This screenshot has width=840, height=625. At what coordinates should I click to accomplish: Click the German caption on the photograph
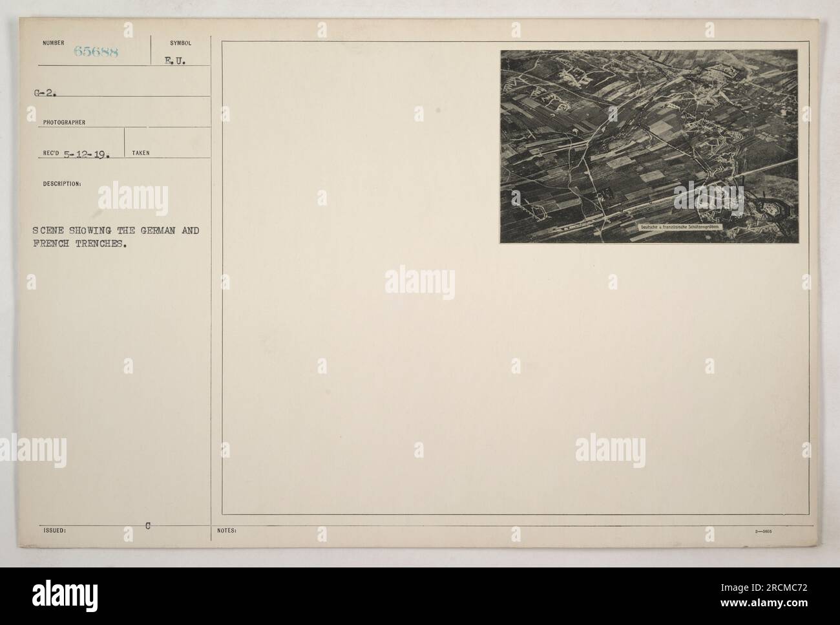682,228
